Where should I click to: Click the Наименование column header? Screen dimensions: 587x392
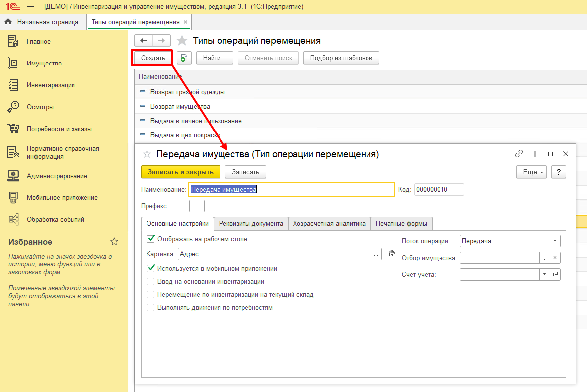click(x=361, y=77)
